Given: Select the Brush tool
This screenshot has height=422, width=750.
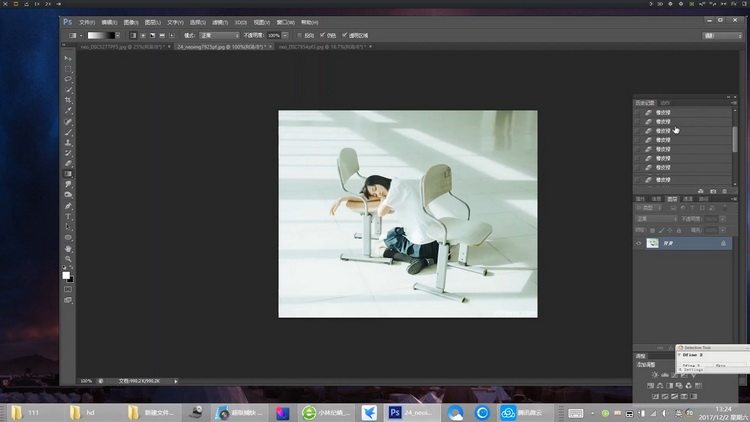Looking at the screenshot, I should click(x=68, y=132).
